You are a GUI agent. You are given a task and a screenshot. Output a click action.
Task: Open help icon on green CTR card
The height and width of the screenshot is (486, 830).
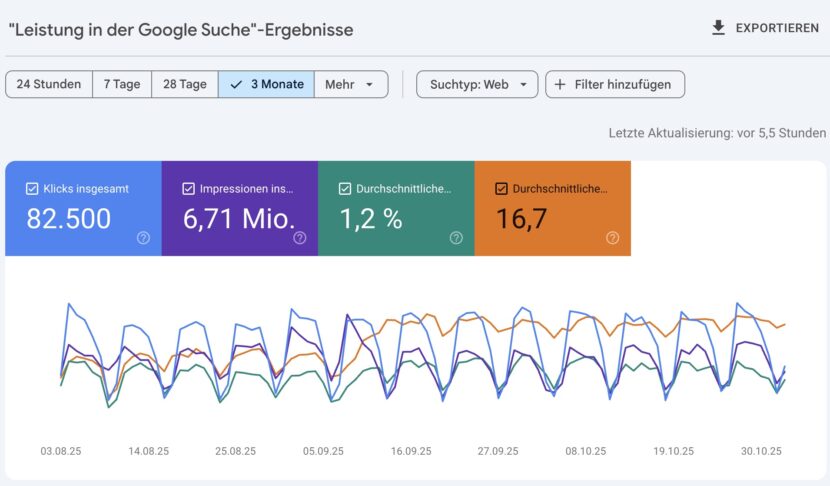click(x=456, y=238)
